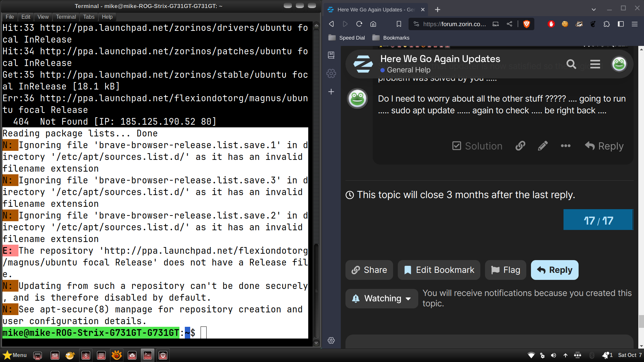Close the Here We Go Again Updates tab
Screen dimensions: 644x362
423,10
